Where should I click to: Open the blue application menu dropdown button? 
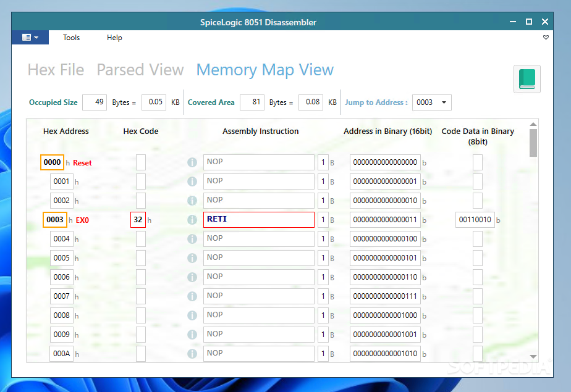click(x=30, y=38)
